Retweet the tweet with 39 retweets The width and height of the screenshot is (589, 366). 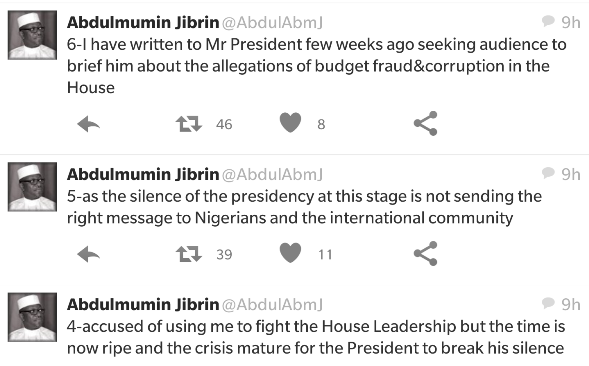click(189, 254)
